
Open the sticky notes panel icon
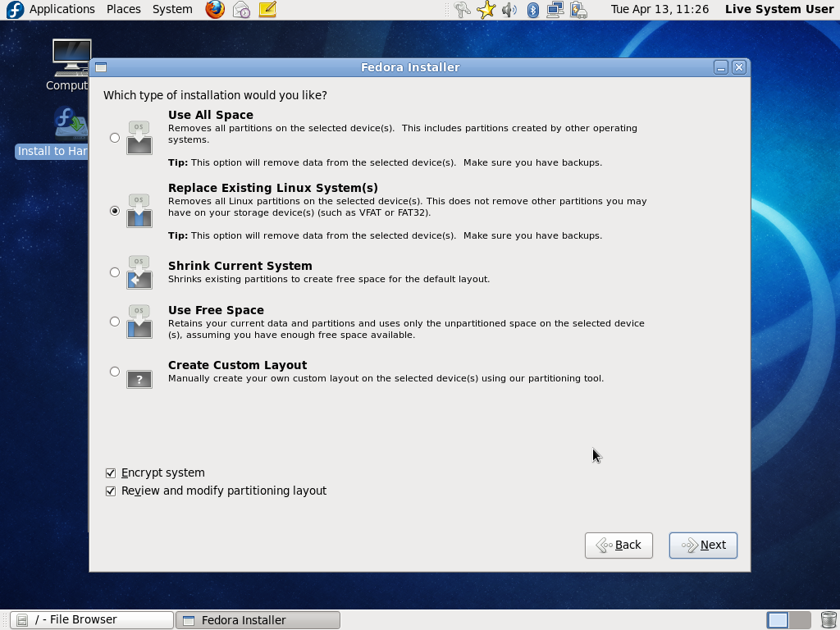pyautogui.click(x=267, y=9)
